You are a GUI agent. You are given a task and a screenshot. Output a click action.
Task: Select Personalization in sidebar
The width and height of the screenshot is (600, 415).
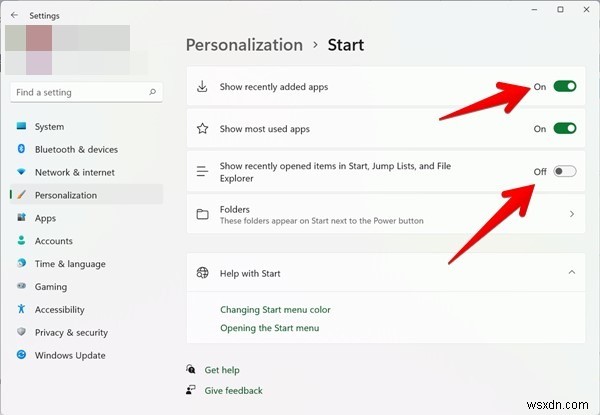click(86, 195)
